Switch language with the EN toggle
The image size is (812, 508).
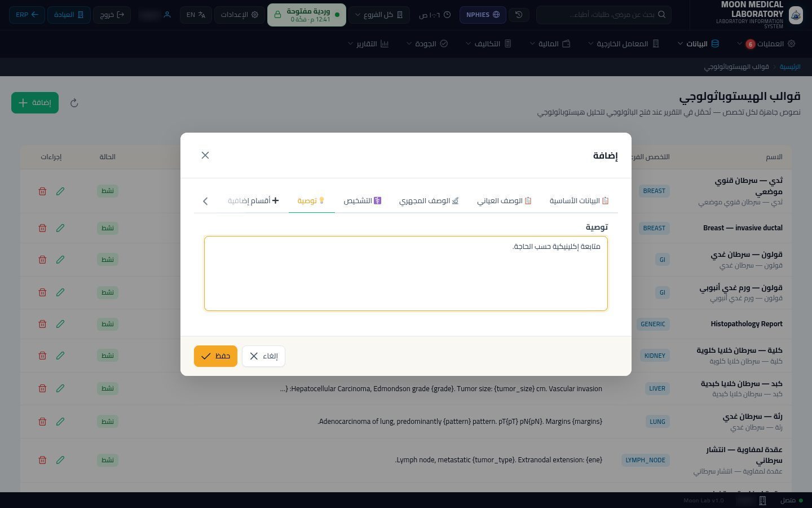click(196, 15)
